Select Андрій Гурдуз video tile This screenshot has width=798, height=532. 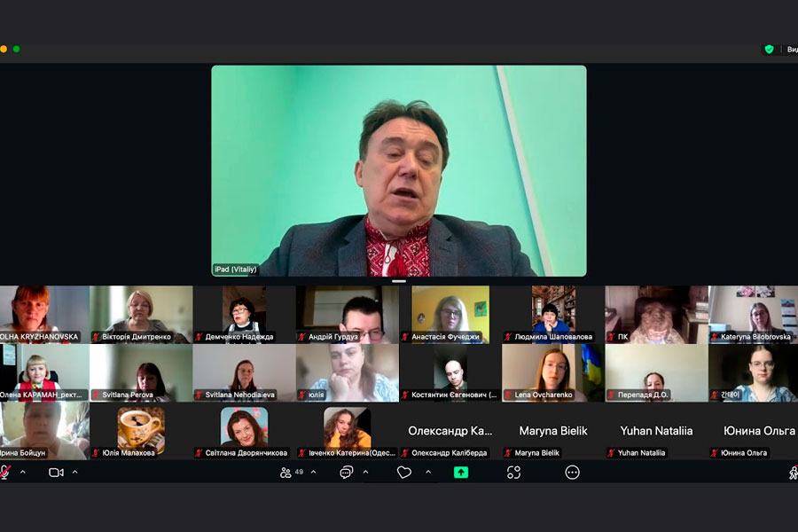(x=348, y=315)
